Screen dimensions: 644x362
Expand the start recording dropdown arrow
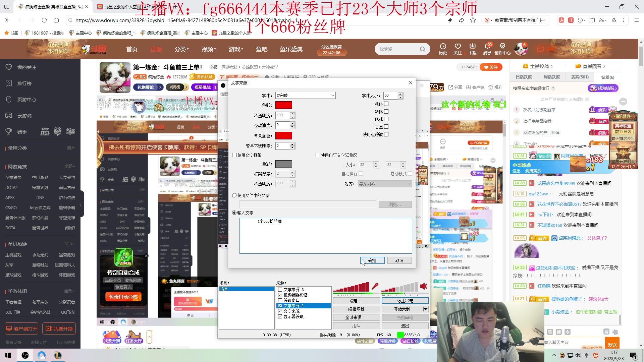[426, 309]
